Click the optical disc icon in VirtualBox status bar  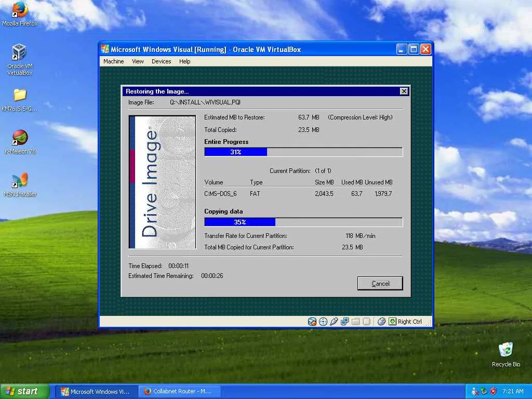point(323,321)
